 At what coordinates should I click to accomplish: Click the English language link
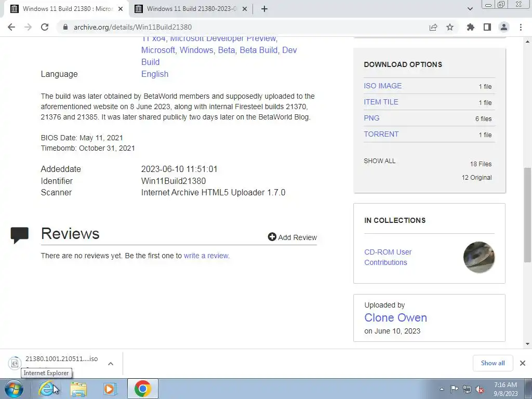[155, 74]
